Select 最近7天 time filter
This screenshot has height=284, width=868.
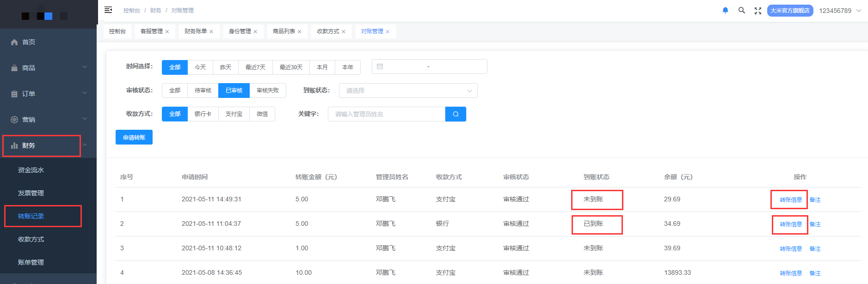click(255, 67)
